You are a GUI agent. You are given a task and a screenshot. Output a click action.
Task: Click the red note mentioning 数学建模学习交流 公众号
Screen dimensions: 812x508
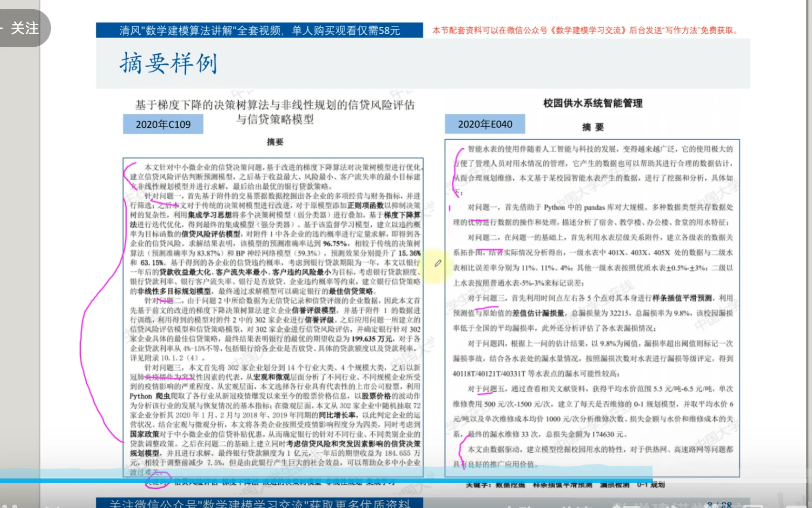586,30
